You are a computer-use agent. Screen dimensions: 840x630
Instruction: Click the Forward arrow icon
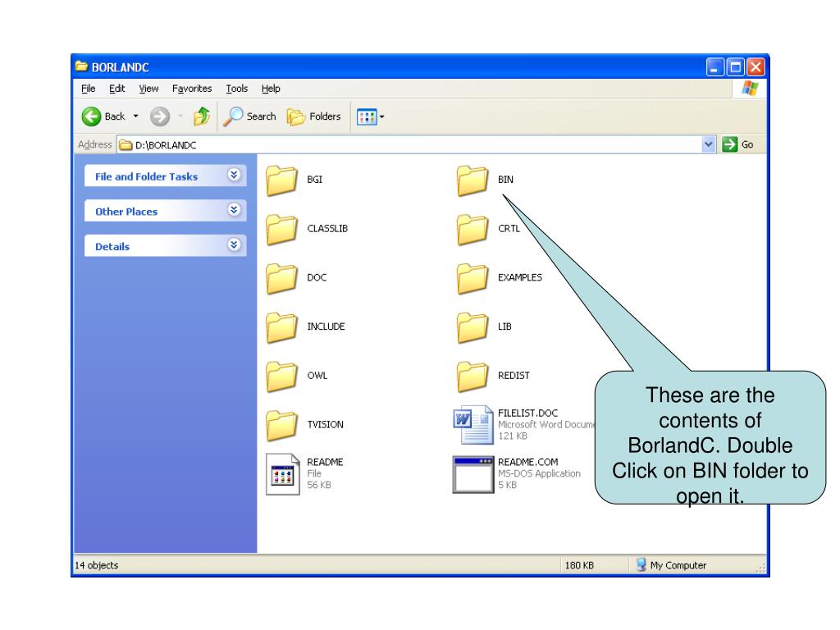(x=160, y=116)
